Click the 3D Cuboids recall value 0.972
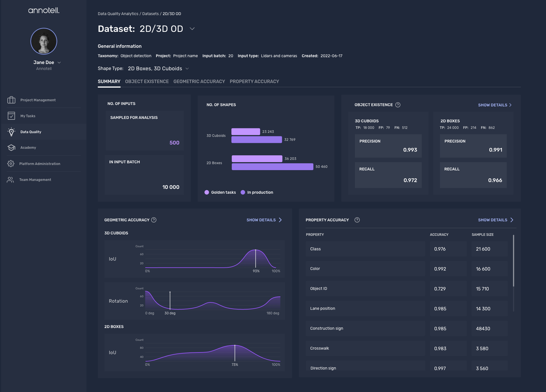Viewport: 546px width, 392px height. pyautogui.click(x=410, y=180)
